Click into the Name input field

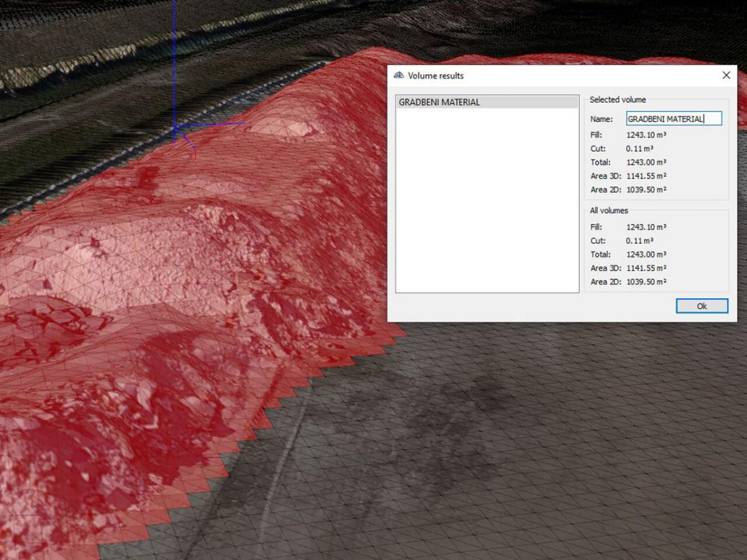click(x=674, y=119)
